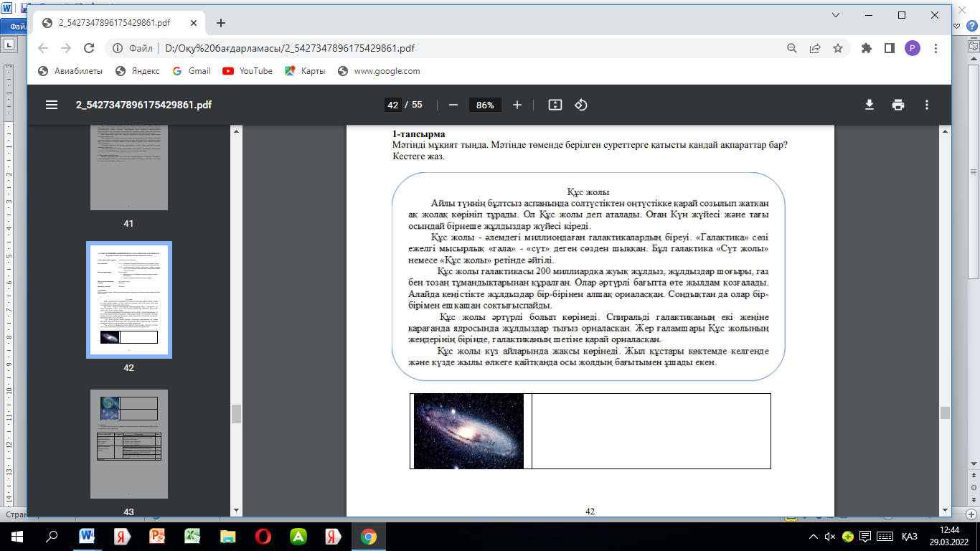980x551 pixels.
Task: Click the heading "1-тапсырма"
Action: tap(418, 134)
